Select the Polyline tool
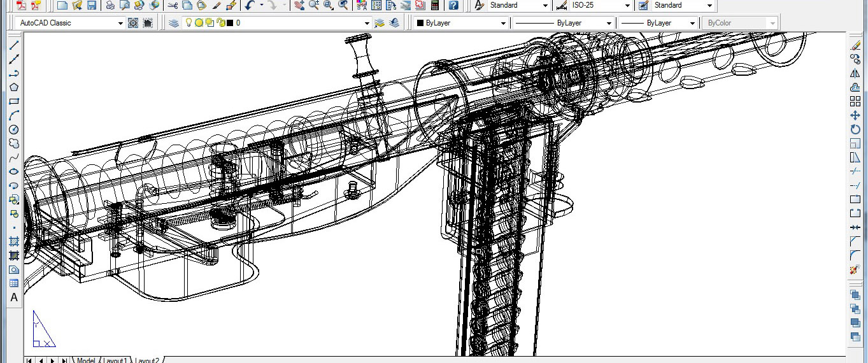Screen dimensions: 868x363 [14, 73]
